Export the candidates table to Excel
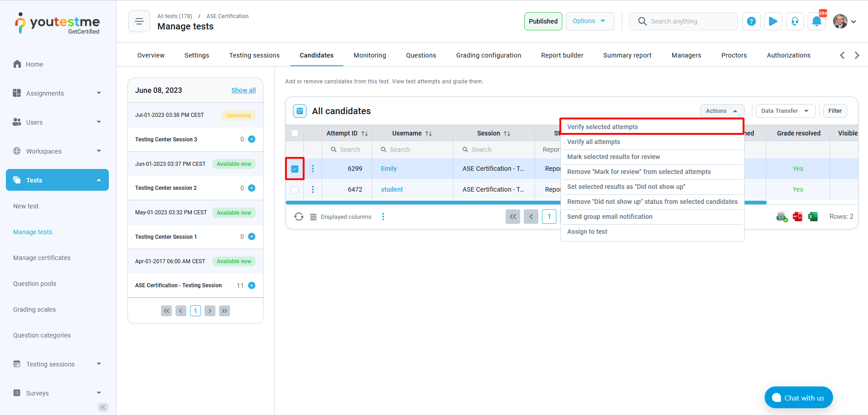The height and width of the screenshot is (415, 868). click(813, 217)
